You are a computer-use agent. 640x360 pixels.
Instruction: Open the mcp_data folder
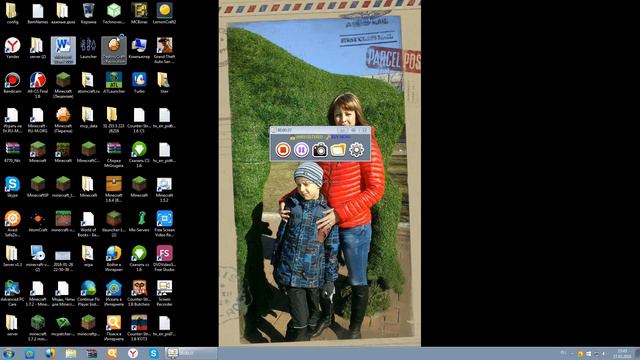coord(88,118)
